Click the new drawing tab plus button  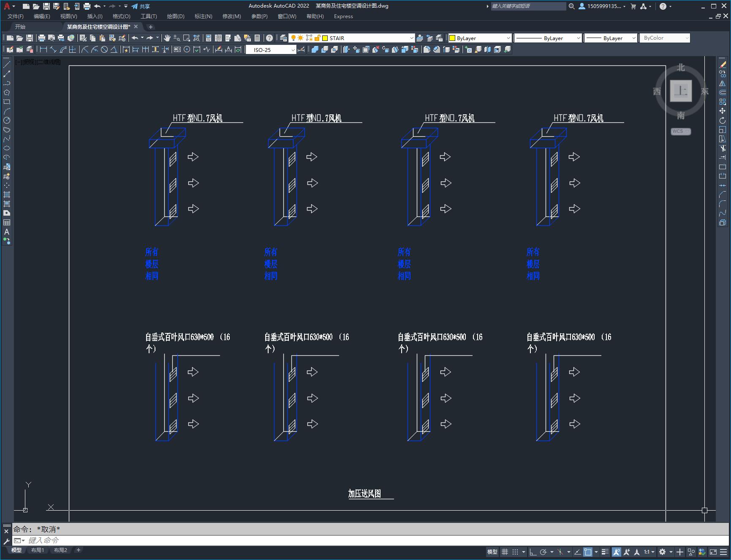151,27
